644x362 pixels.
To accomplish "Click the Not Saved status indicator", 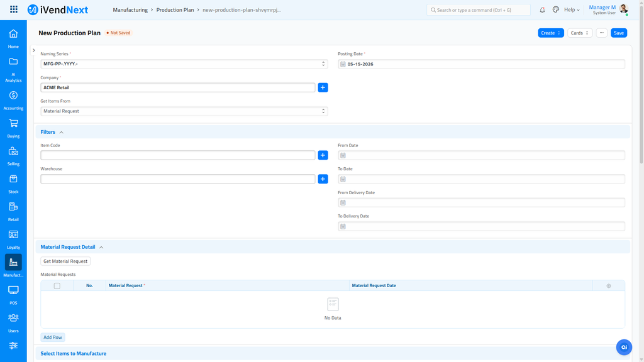I will tap(118, 33).
